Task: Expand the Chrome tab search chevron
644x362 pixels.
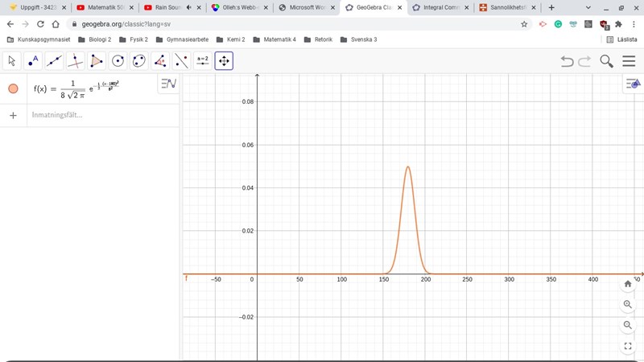Action: pos(588,7)
